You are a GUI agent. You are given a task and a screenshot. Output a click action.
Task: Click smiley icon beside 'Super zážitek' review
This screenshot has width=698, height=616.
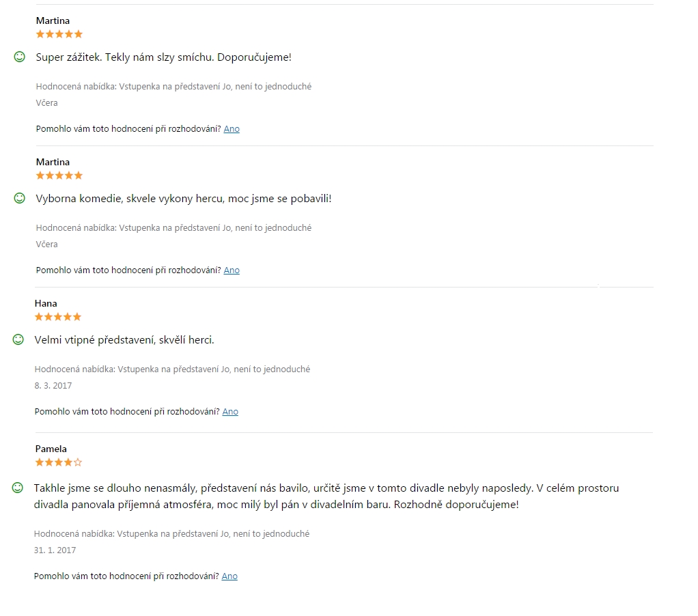click(20, 57)
